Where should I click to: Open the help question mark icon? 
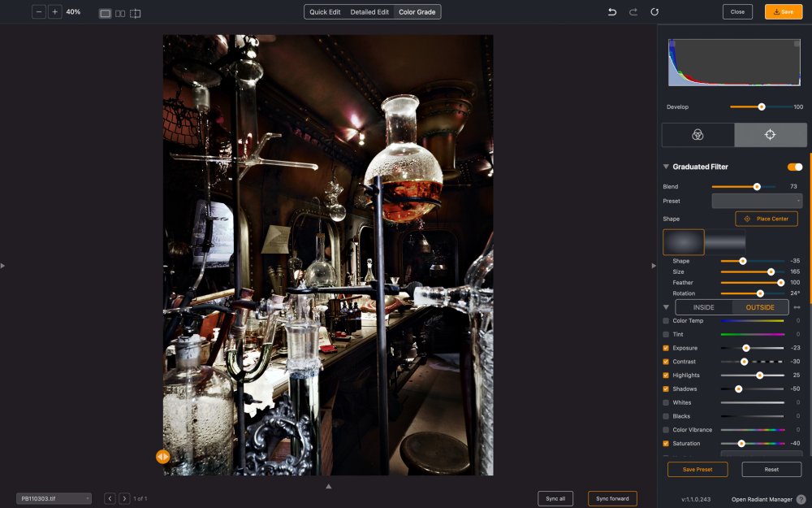point(801,499)
